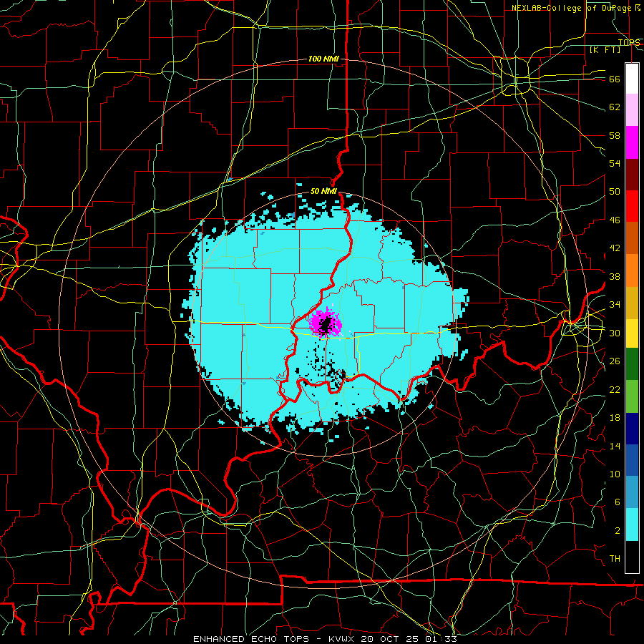Click the "34" legend value
Image resolution: width=644 pixels, height=644 pixels.
coord(615,305)
